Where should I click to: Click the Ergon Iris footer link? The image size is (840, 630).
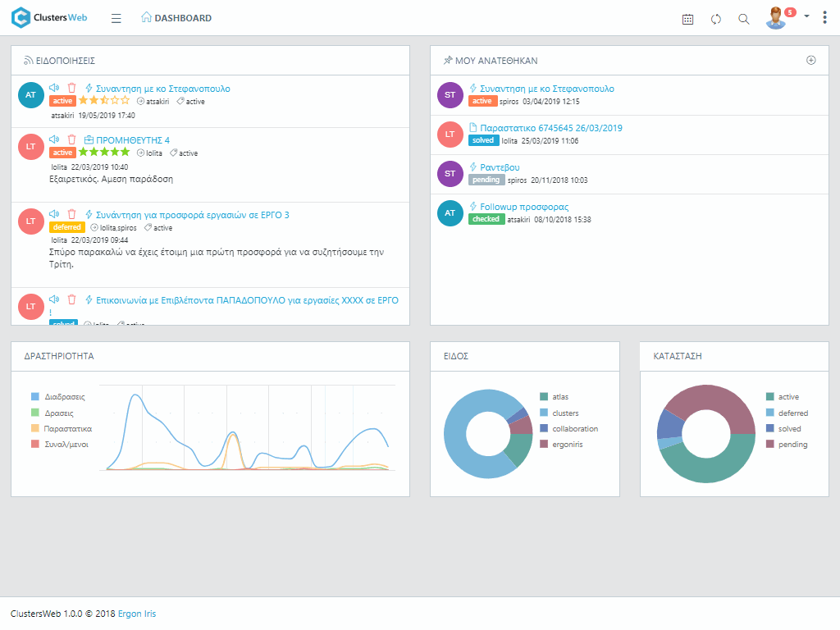pos(137,614)
